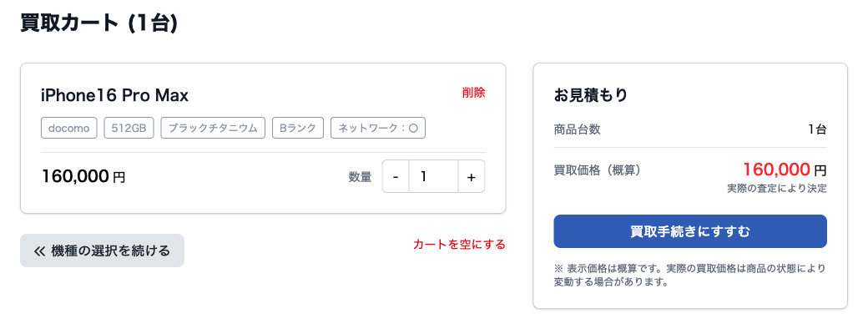
Task: Click the 機種の選択を続ける button
Action: click(x=102, y=250)
